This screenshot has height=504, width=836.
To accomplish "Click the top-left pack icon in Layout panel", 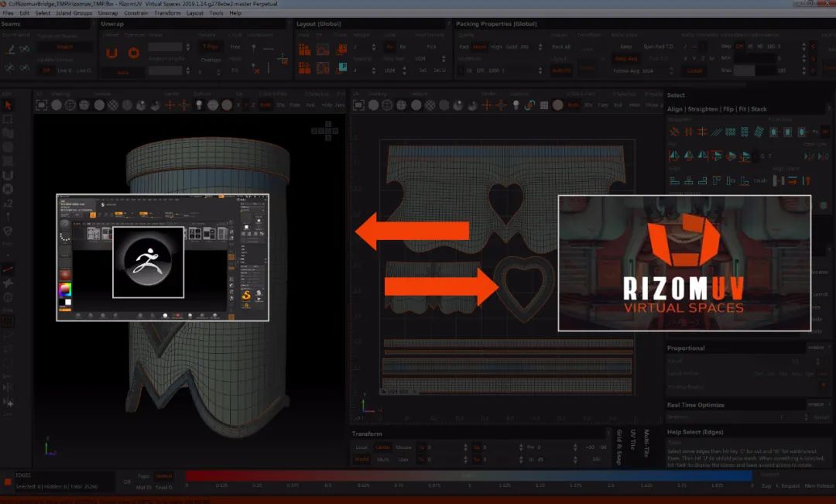I will (304, 50).
